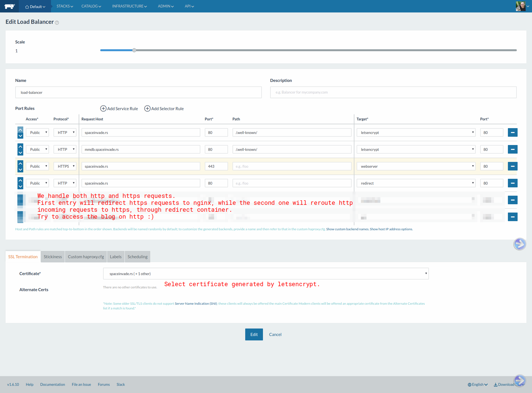Select SSL Termination tab
Image resolution: width=532 pixels, height=393 pixels.
[23, 257]
